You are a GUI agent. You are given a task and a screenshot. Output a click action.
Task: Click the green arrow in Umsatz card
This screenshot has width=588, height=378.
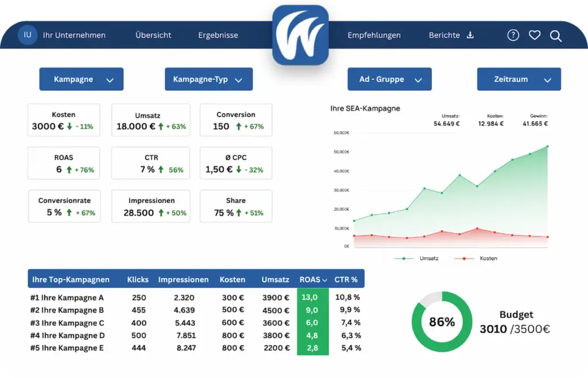161,127
